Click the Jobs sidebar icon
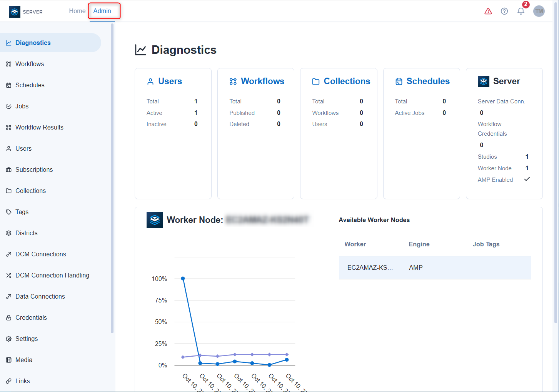 click(8, 106)
